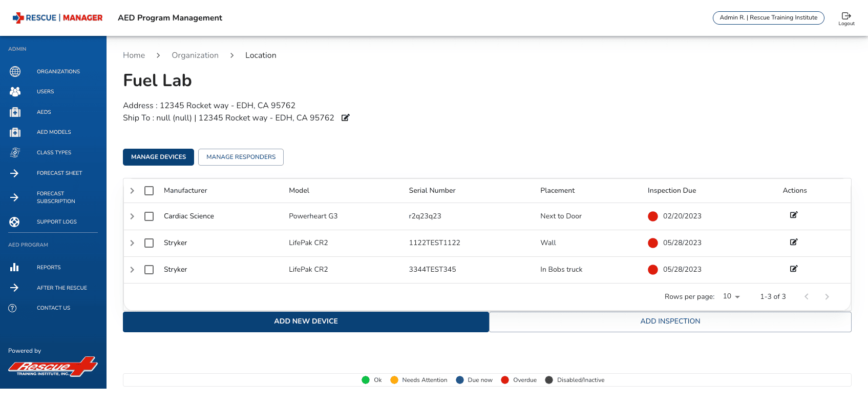The image size is (868, 403).
Task: Click the red Overdue legend dot
Action: pyautogui.click(x=505, y=380)
